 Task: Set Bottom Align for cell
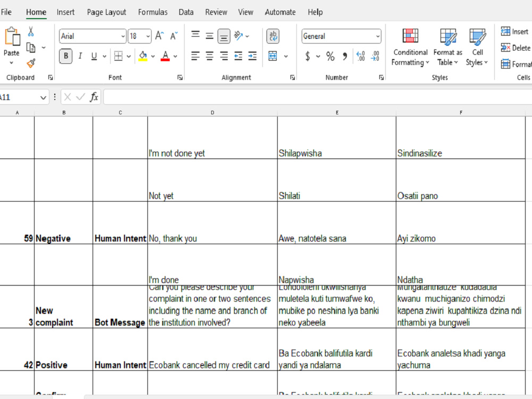pyautogui.click(x=223, y=36)
